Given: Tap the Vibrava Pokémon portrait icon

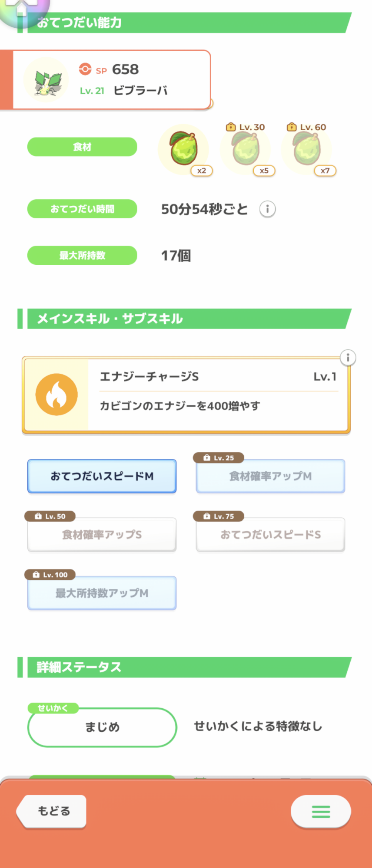Looking at the screenshot, I should click(x=46, y=80).
